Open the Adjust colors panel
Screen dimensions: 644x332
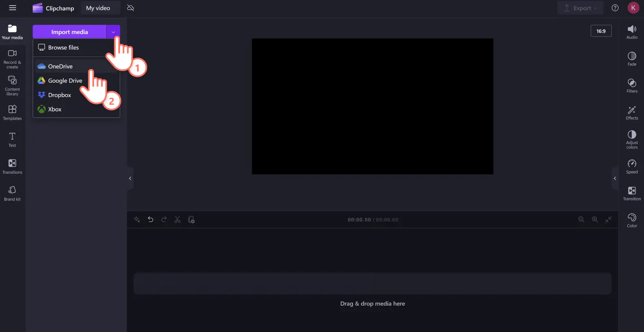coord(632,140)
